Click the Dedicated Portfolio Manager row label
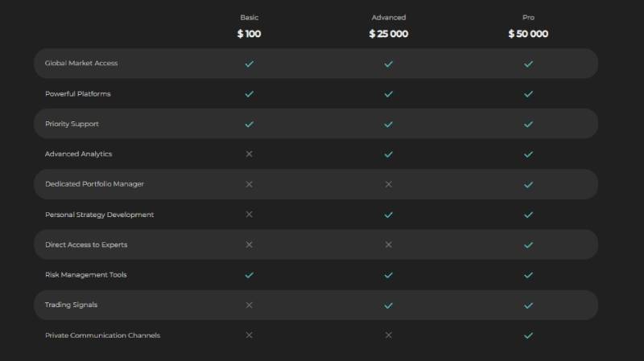The image size is (644, 361). coord(94,184)
